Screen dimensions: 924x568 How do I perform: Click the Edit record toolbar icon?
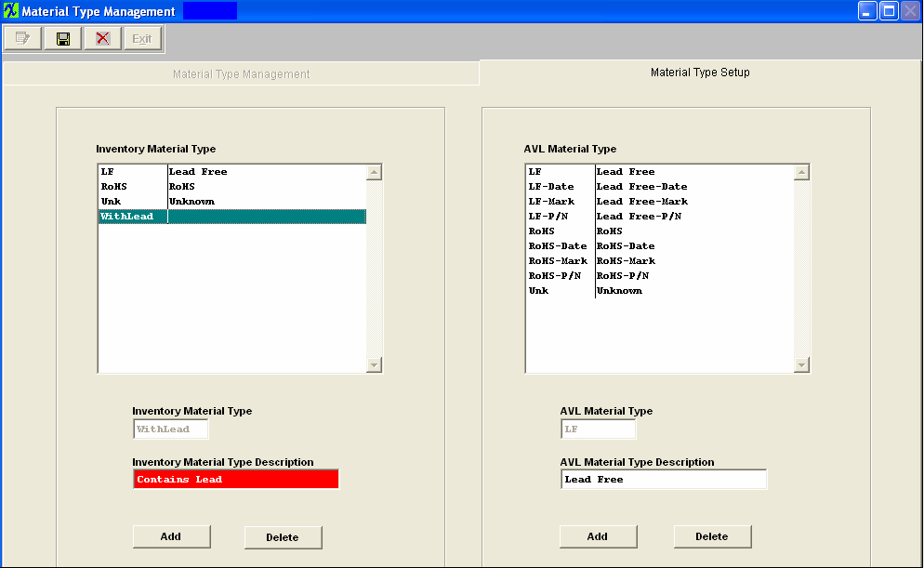[23, 39]
